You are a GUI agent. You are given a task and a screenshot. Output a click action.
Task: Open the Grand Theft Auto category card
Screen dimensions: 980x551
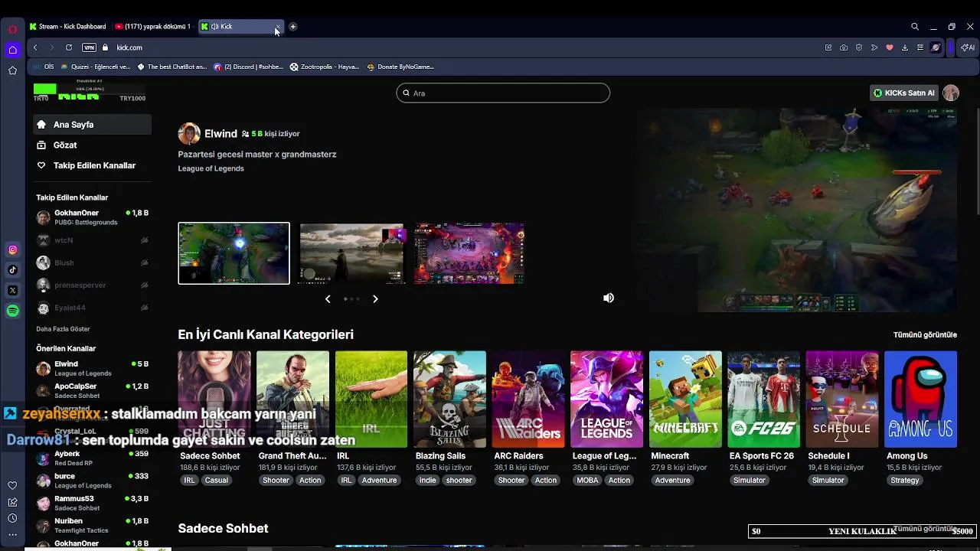tap(292, 399)
